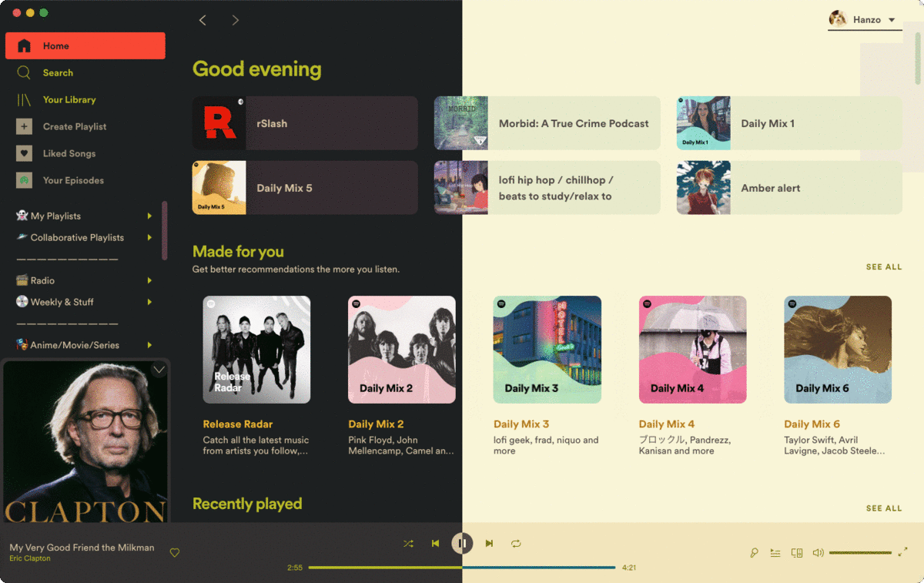Viewport: 924px width, 583px height.
Task: Toggle repeat mode
Action: 516,544
